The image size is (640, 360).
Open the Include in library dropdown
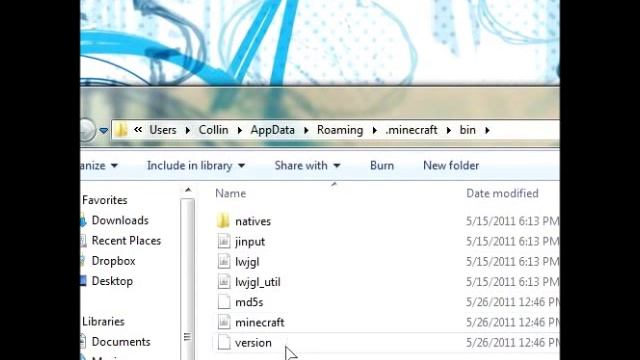point(196,165)
